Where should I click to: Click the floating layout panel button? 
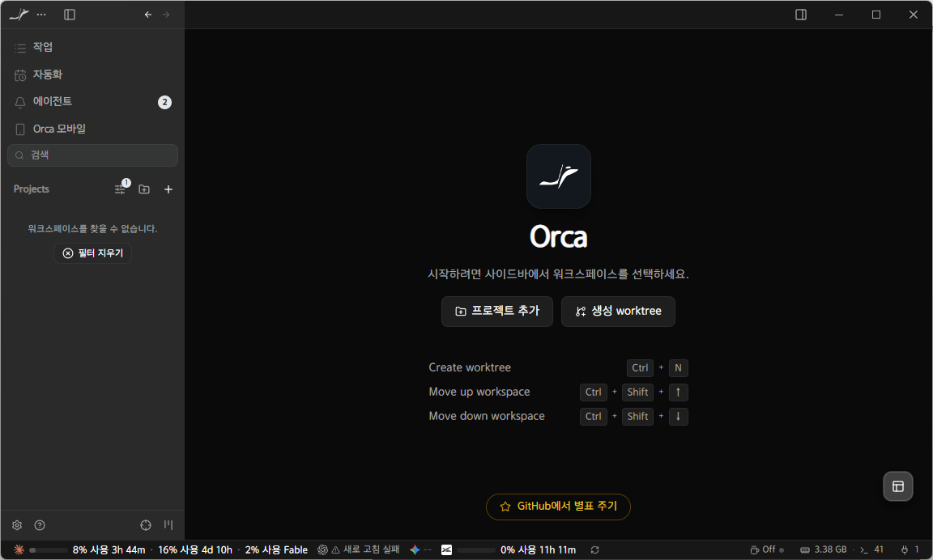coord(898,486)
